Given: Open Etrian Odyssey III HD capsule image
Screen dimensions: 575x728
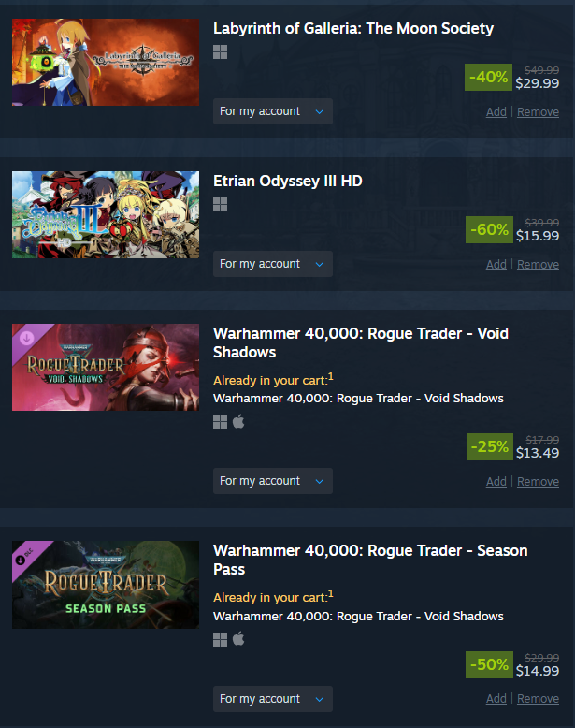Looking at the screenshot, I should (106, 214).
